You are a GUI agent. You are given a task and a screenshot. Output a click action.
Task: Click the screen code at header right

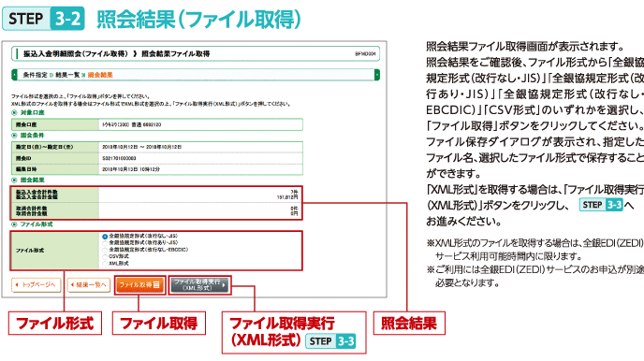[365, 53]
